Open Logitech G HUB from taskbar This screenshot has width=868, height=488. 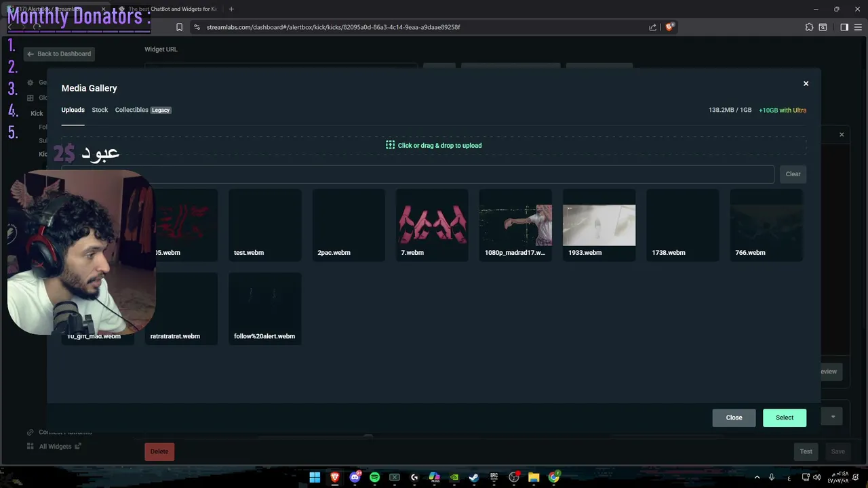414,477
